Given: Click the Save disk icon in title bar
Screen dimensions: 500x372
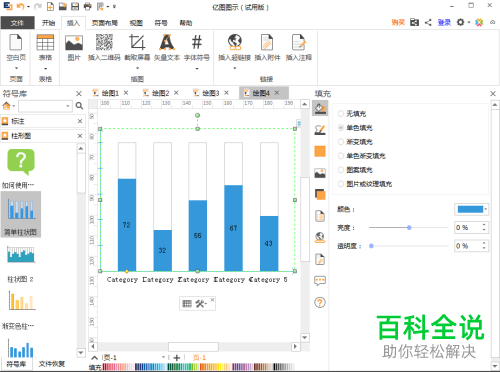Looking at the screenshot, I should click(x=75, y=6).
